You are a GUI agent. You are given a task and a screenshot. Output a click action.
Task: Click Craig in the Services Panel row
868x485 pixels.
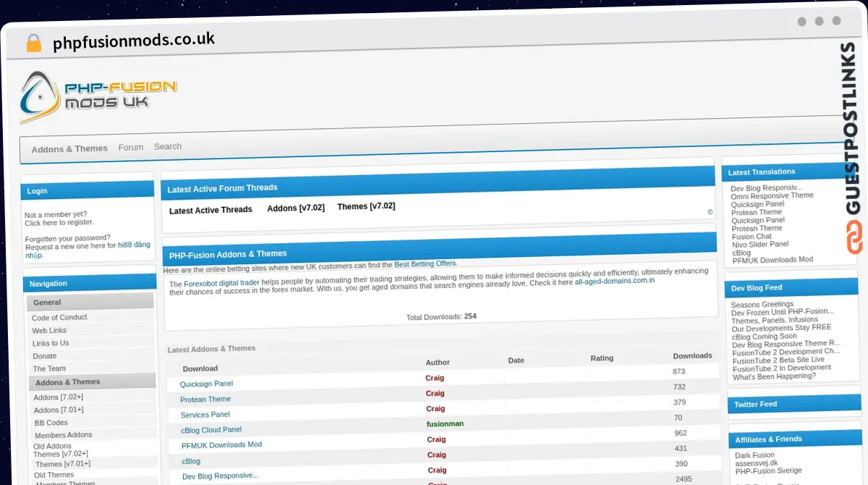click(x=435, y=409)
